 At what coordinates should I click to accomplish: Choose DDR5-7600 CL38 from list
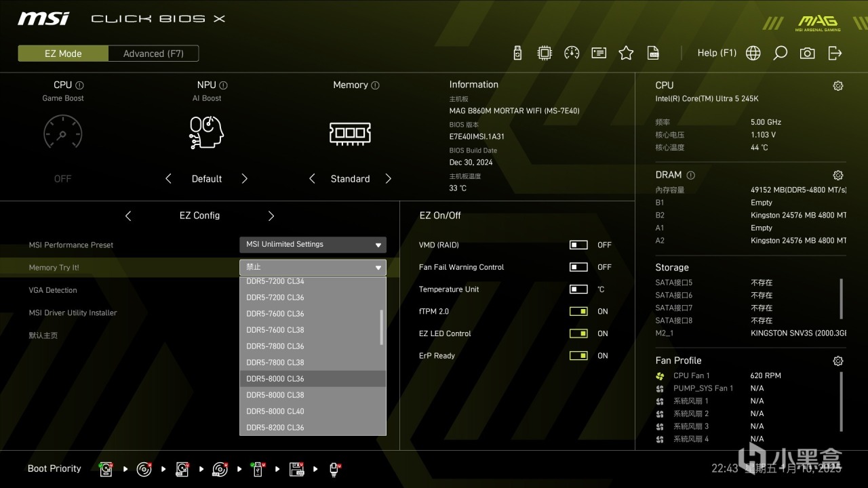[310, 330]
